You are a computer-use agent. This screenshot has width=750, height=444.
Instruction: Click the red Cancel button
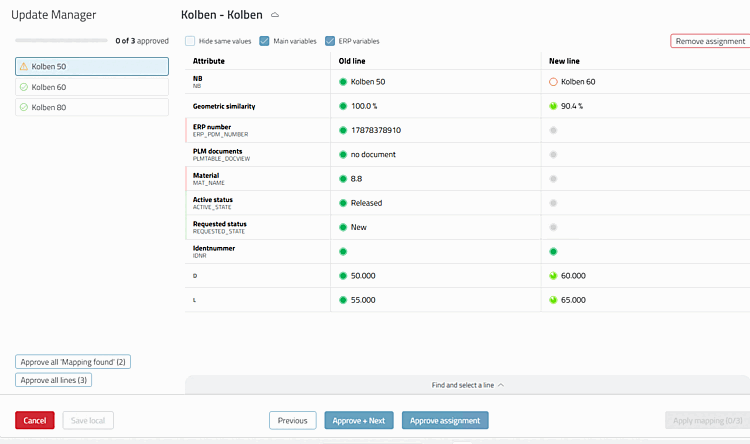35,421
